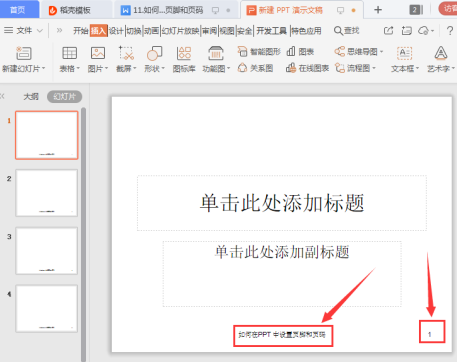The width and height of the screenshot is (457, 362).
Task: Click the double-chevron quick access expander
Action: pos(59,31)
